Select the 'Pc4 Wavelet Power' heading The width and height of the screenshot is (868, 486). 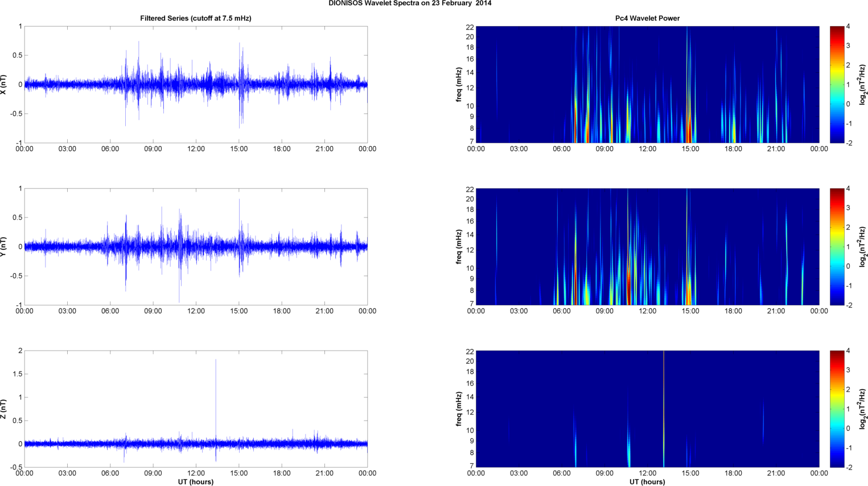647,18
